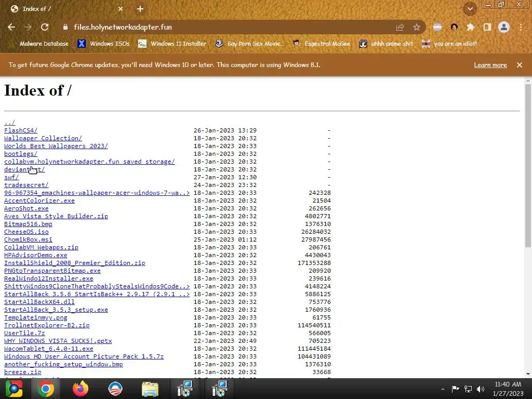Download AccentColorizer.exe
This screenshot has width=532, height=399.
tap(39, 201)
